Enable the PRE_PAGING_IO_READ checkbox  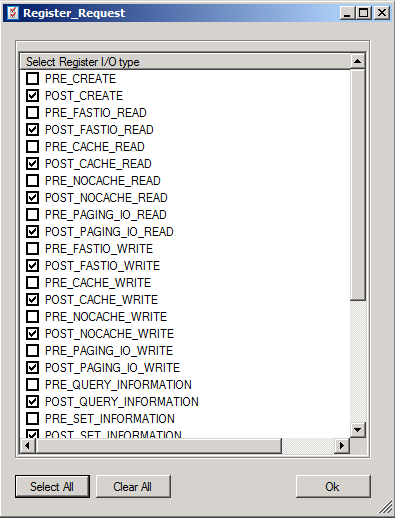(x=32, y=215)
